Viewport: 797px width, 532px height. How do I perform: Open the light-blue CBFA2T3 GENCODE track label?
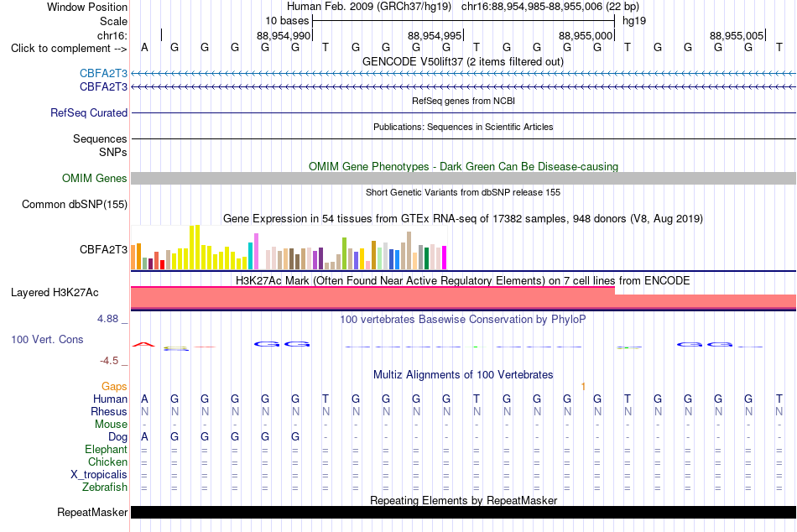(103, 74)
